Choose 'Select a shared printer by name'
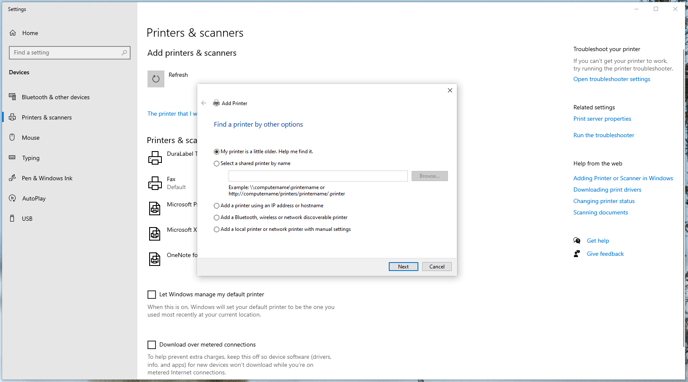 (216, 164)
